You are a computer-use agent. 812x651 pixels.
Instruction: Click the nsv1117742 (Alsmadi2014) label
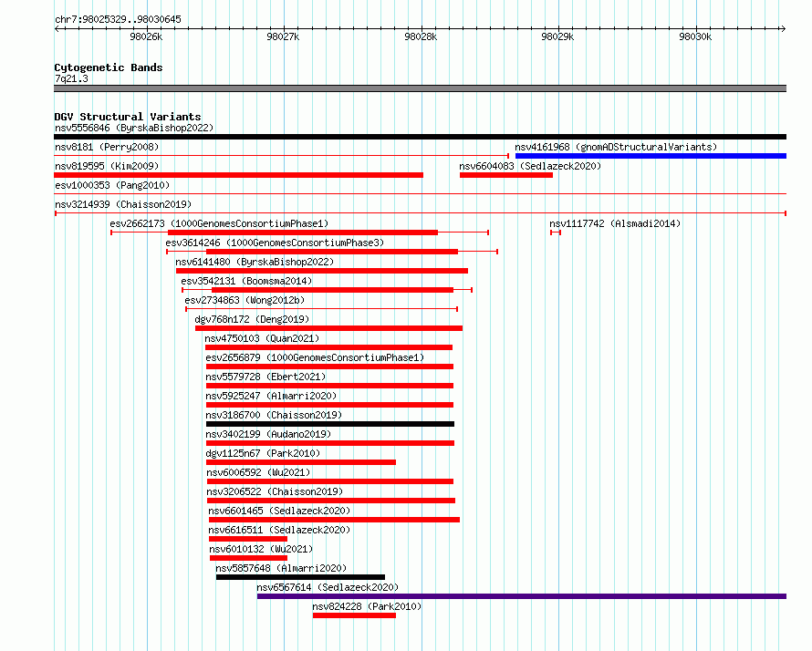tap(615, 223)
